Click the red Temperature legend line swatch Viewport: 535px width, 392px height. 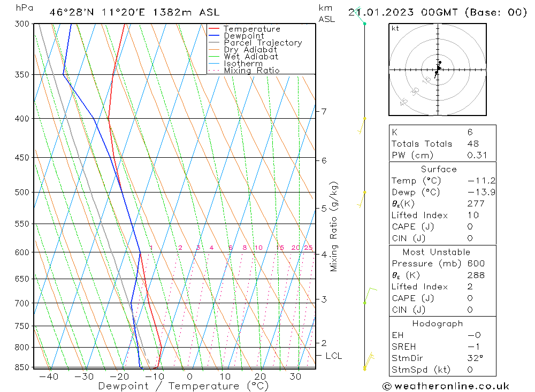point(214,29)
